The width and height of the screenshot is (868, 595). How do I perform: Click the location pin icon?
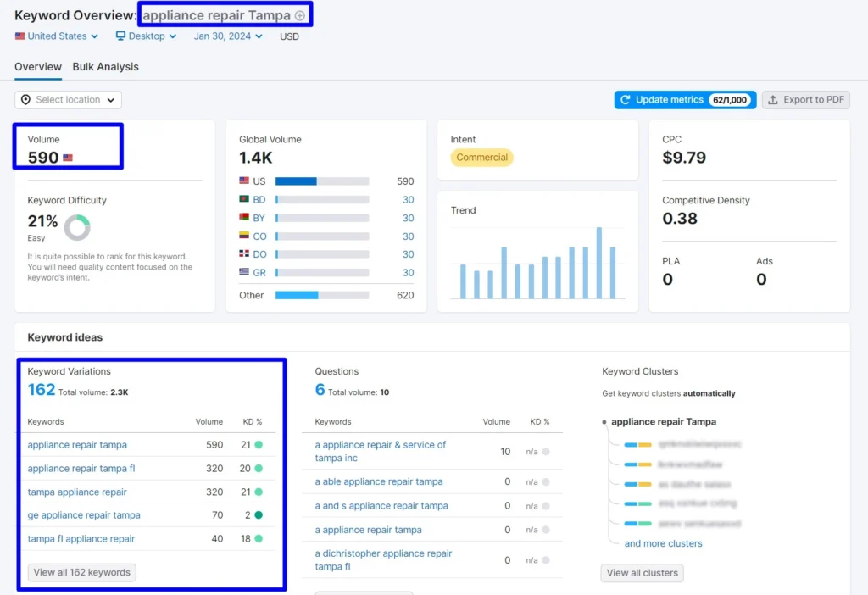(x=25, y=100)
